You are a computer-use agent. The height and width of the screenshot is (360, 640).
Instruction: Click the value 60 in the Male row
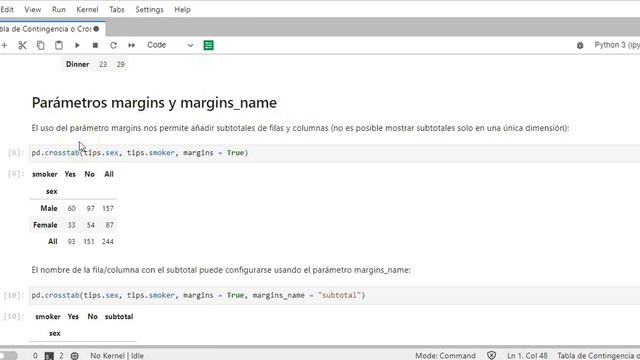[71, 209]
